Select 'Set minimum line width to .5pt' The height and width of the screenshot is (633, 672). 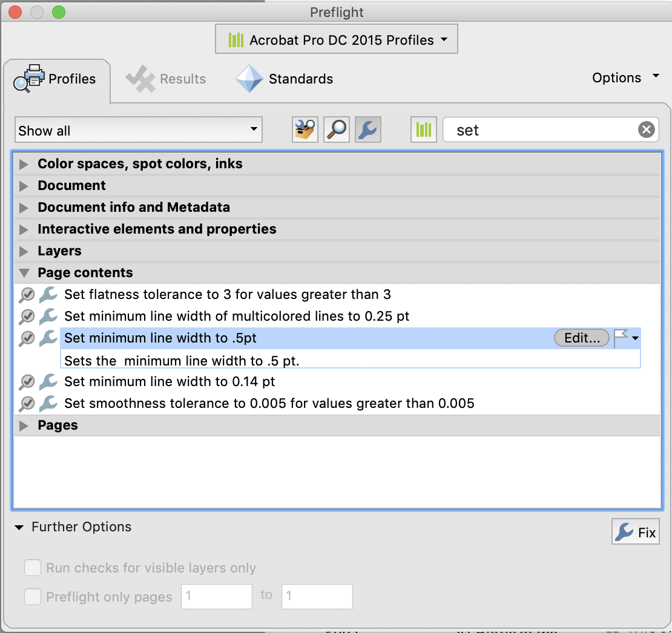(160, 338)
